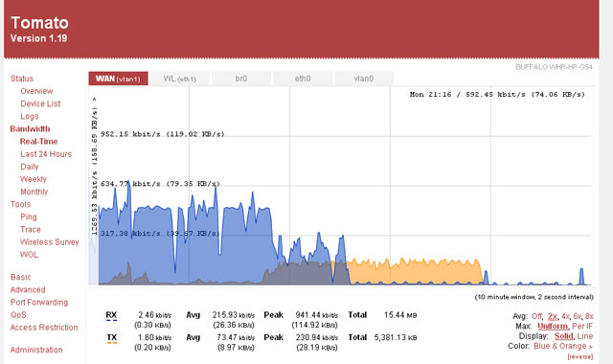Cycle color scheme Blue & Orange
Viewport: 613px width, 364px height.
[563, 347]
